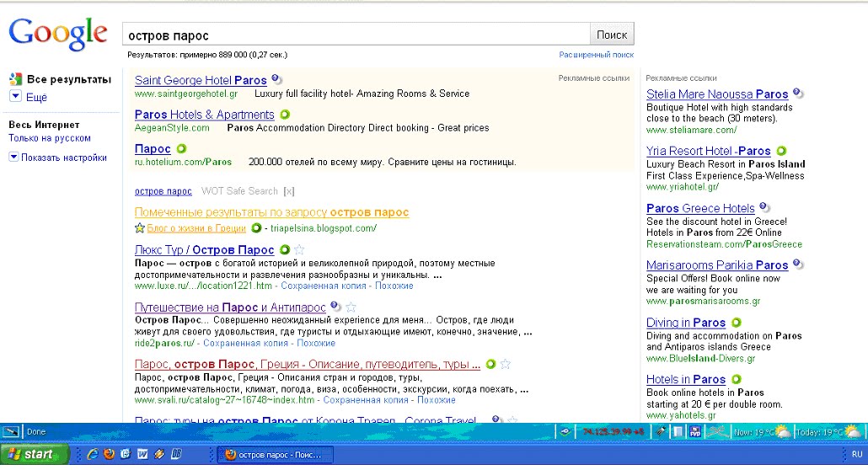Click the yellow star before Блог о жизни в Греции

[140, 227]
